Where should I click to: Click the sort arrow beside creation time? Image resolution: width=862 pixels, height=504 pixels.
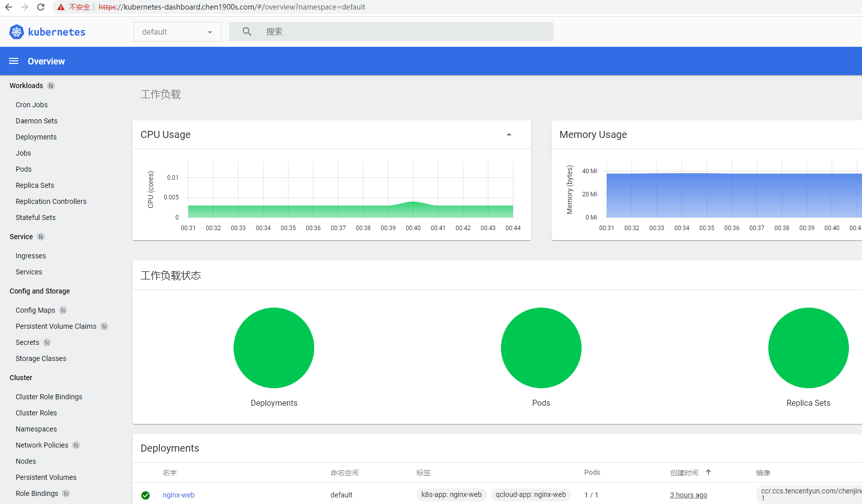[x=708, y=472]
